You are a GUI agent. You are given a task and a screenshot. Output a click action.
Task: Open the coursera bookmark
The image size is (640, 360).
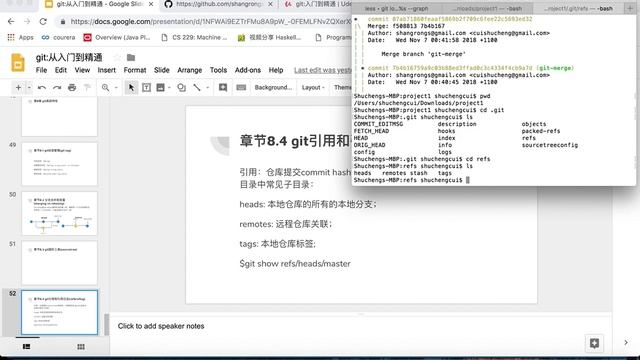click(x=58, y=37)
